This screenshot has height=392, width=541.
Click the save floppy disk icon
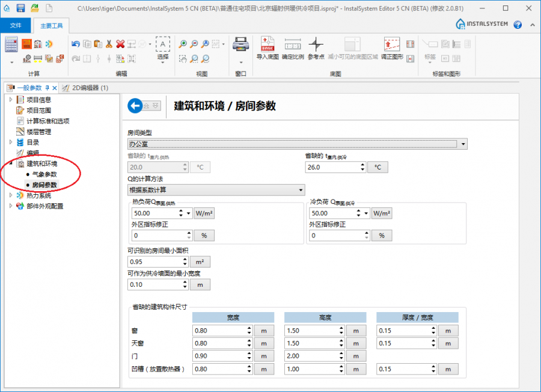pyautogui.click(x=20, y=7)
